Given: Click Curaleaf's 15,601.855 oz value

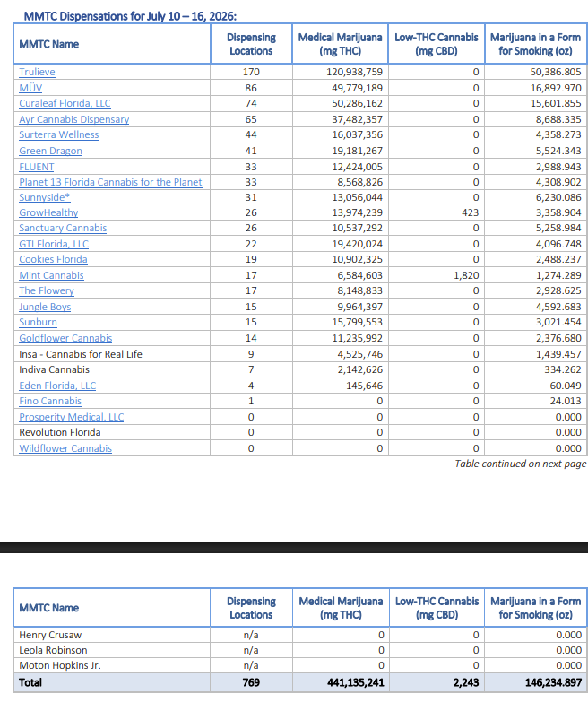Looking at the screenshot, I should 556,103.
